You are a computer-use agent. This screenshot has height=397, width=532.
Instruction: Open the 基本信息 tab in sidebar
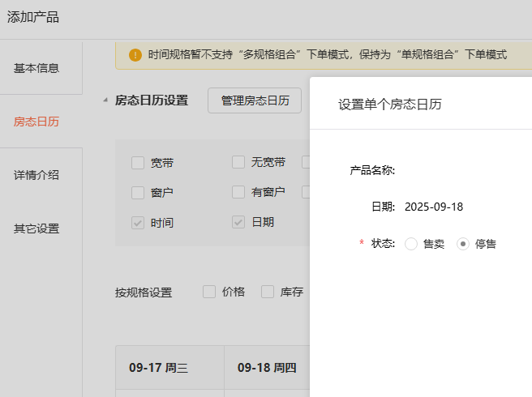(x=36, y=68)
